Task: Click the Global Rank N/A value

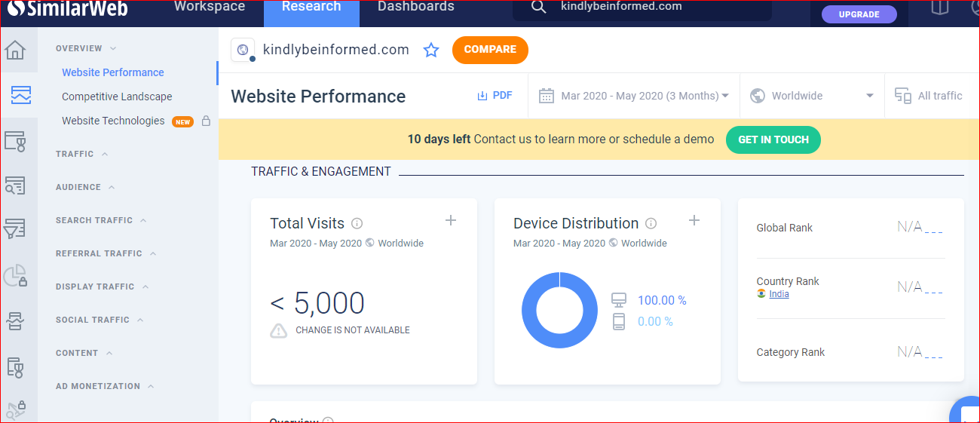Action: pyautogui.click(x=920, y=228)
